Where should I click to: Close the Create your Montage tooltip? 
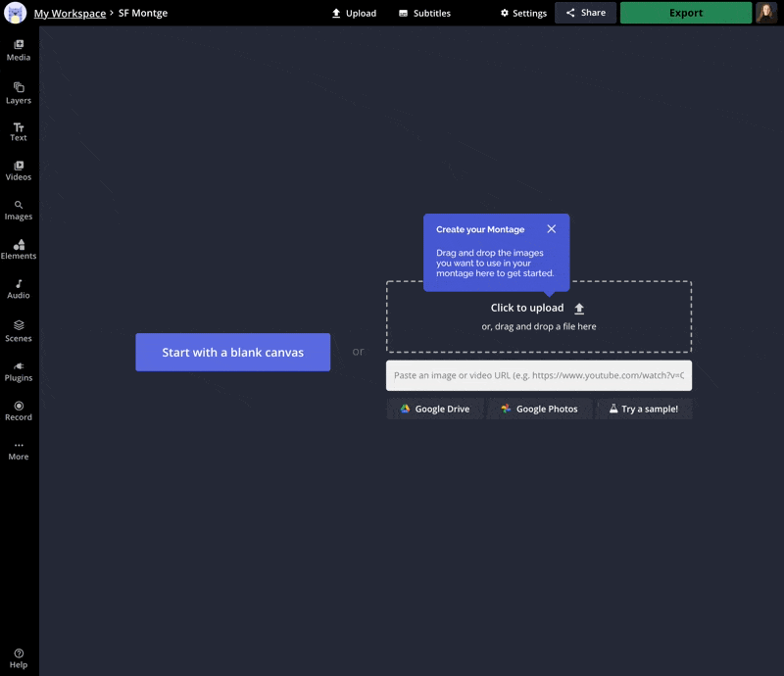point(551,229)
